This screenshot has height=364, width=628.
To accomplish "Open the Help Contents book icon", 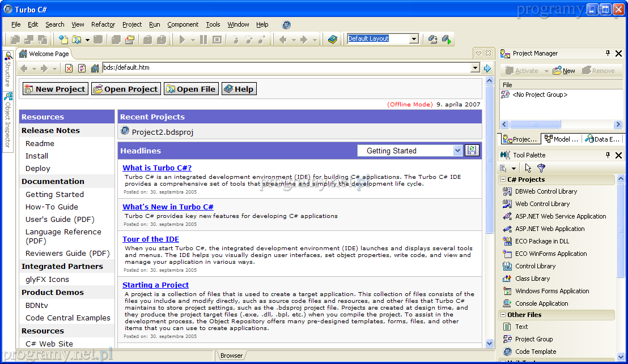I will pos(333,40).
